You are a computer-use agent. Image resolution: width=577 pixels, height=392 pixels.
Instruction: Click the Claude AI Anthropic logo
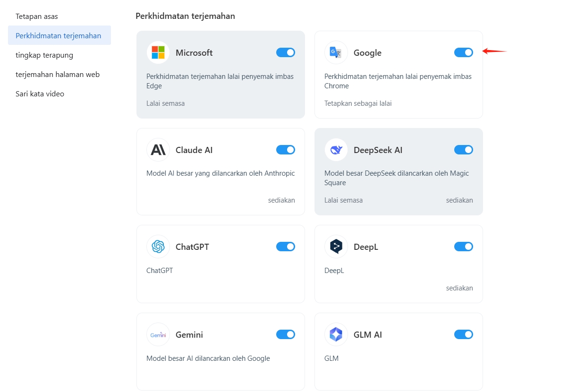[x=158, y=150]
